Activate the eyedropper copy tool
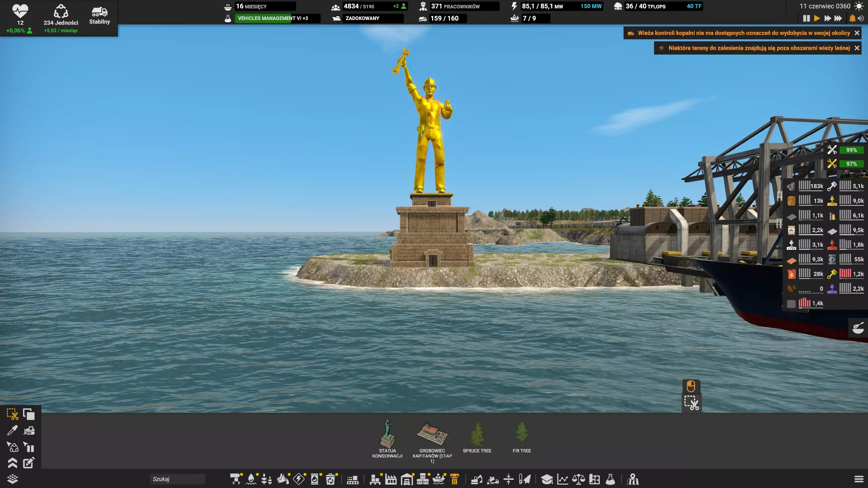868x488 pixels. pyautogui.click(x=12, y=431)
